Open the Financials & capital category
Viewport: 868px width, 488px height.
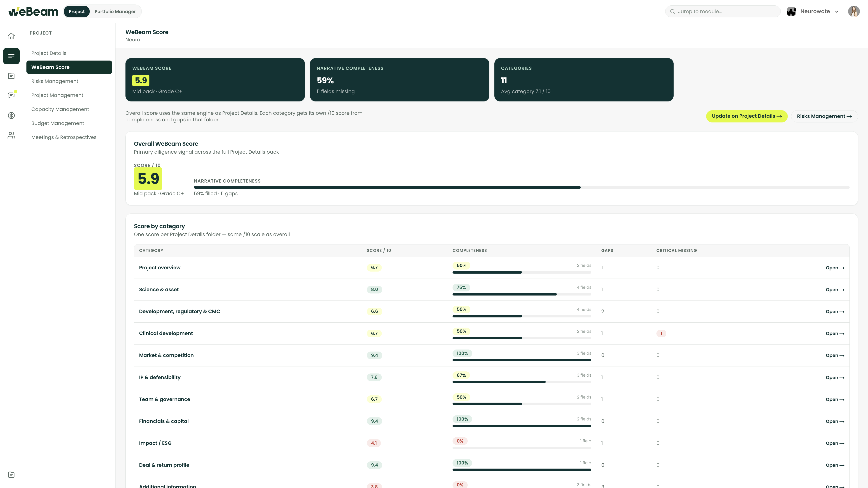[835, 421]
